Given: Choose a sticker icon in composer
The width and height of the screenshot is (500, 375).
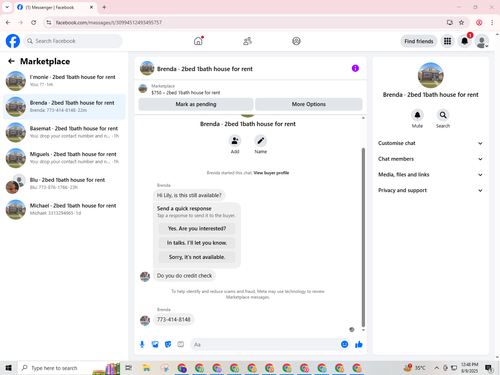Looking at the screenshot, I should [x=168, y=344].
